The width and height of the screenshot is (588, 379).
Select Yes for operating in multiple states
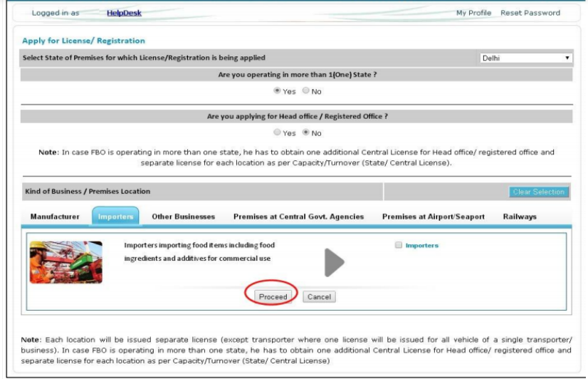click(x=278, y=91)
